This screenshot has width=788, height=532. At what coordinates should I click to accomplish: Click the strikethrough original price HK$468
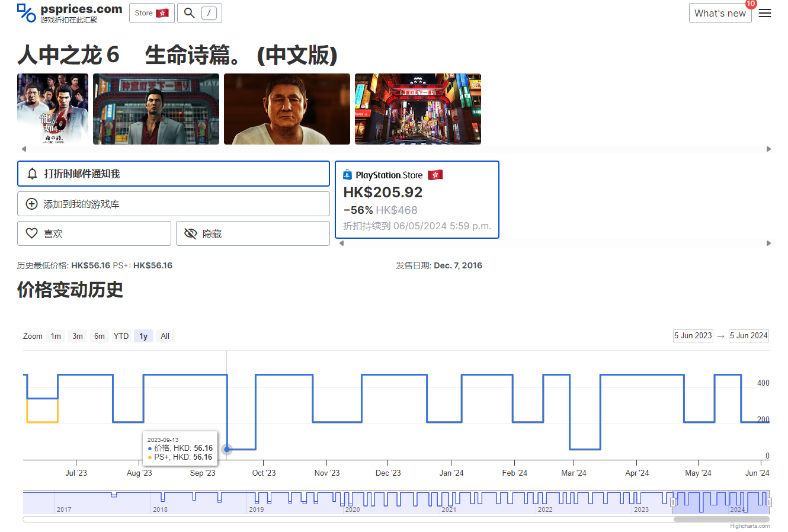[396, 210]
